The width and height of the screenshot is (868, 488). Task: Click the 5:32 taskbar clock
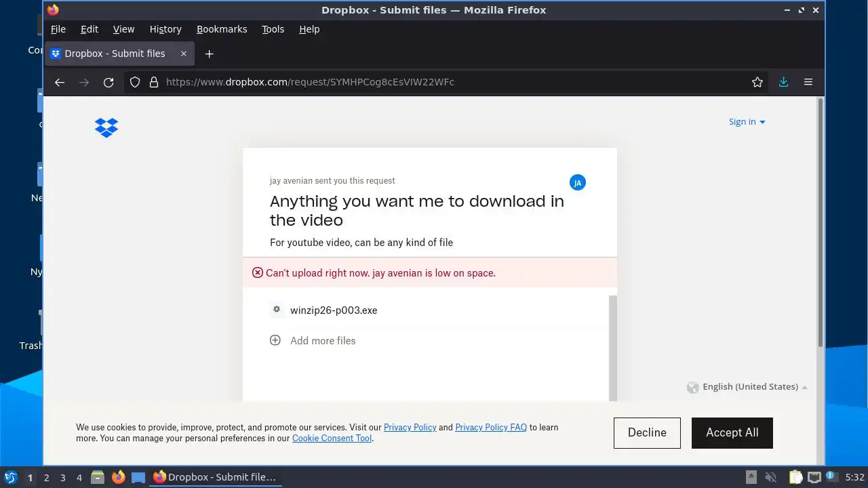coord(855,477)
